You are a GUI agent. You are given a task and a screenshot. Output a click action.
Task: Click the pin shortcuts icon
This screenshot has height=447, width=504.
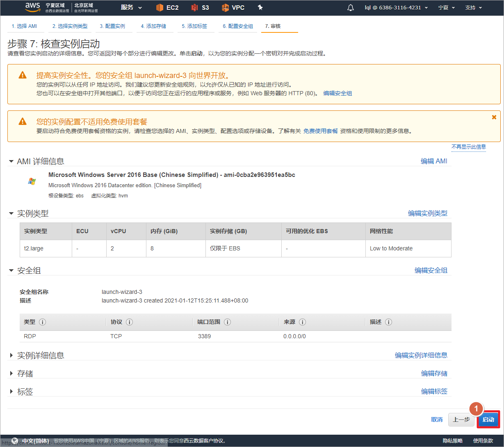(x=260, y=7)
